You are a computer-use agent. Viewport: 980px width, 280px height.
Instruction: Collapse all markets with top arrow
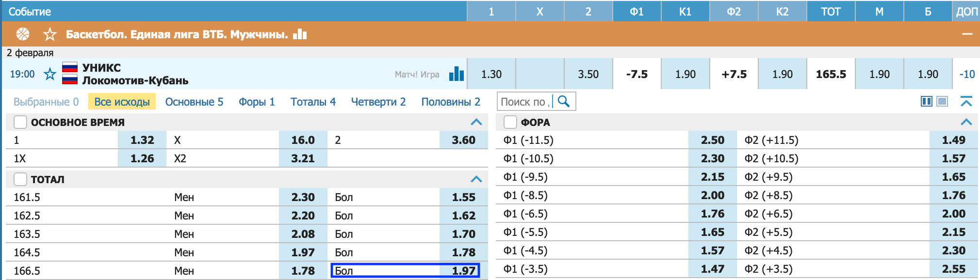(x=966, y=101)
